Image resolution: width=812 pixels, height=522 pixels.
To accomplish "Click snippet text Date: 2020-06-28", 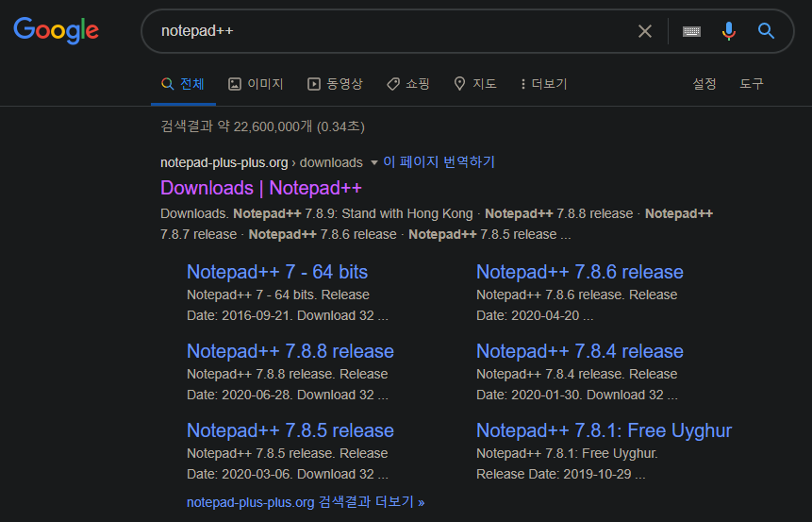I will [240, 395].
